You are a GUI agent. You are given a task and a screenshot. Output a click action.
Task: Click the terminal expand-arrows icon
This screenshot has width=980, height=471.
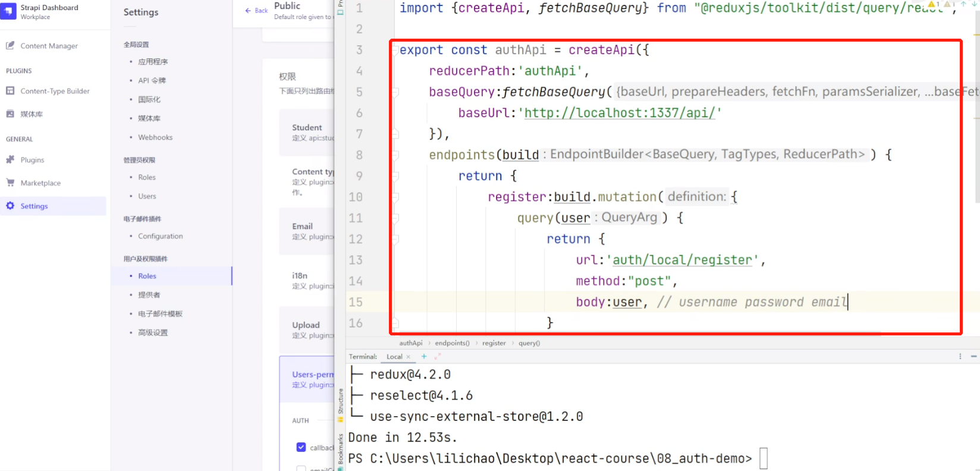pos(438,356)
